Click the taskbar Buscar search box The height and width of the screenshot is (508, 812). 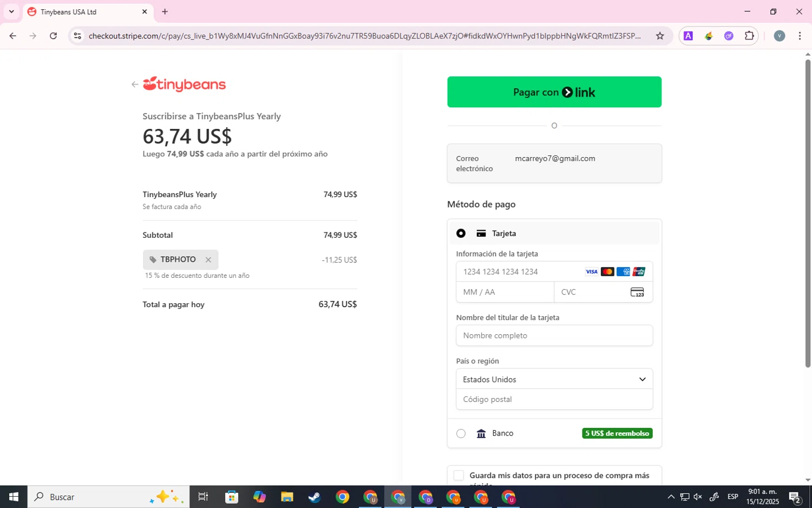pos(109,497)
